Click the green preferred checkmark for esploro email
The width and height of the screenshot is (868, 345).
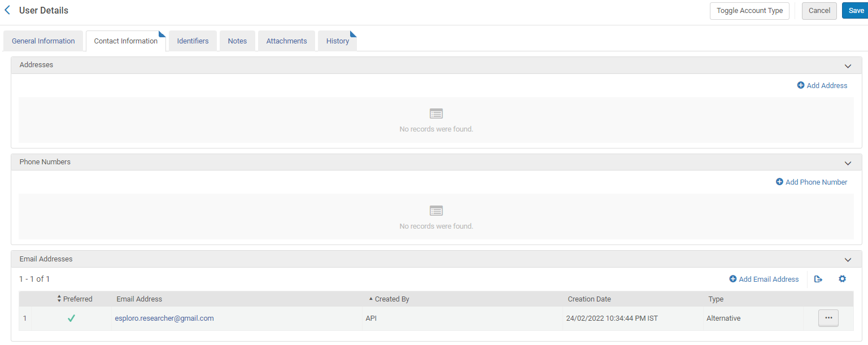[71, 318]
